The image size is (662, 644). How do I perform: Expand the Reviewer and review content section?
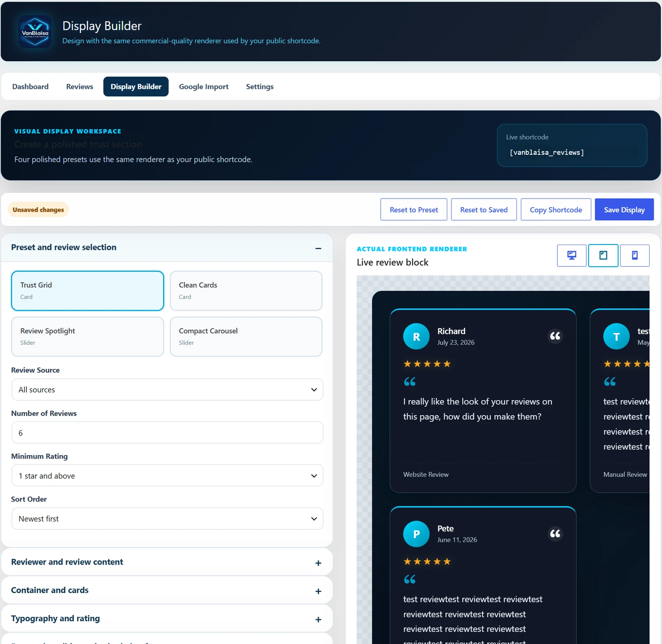coord(167,562)
